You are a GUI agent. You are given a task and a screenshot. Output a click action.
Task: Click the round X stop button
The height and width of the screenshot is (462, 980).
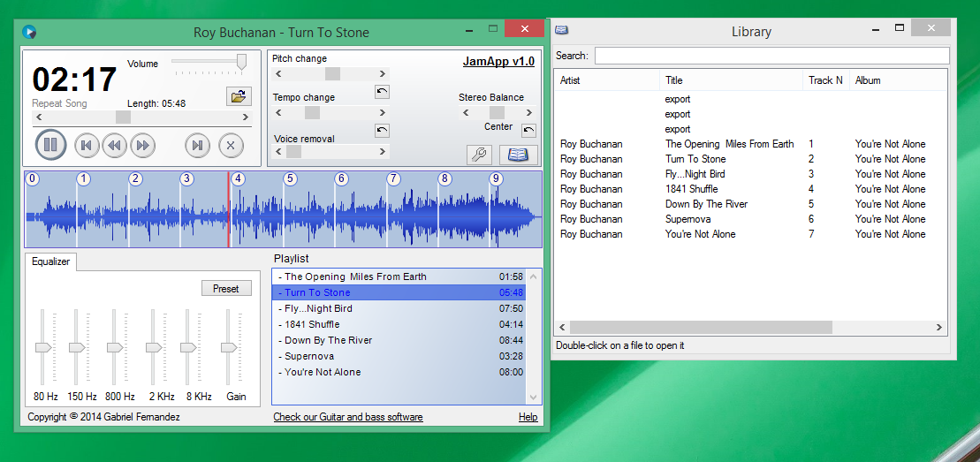click(230, 145)
